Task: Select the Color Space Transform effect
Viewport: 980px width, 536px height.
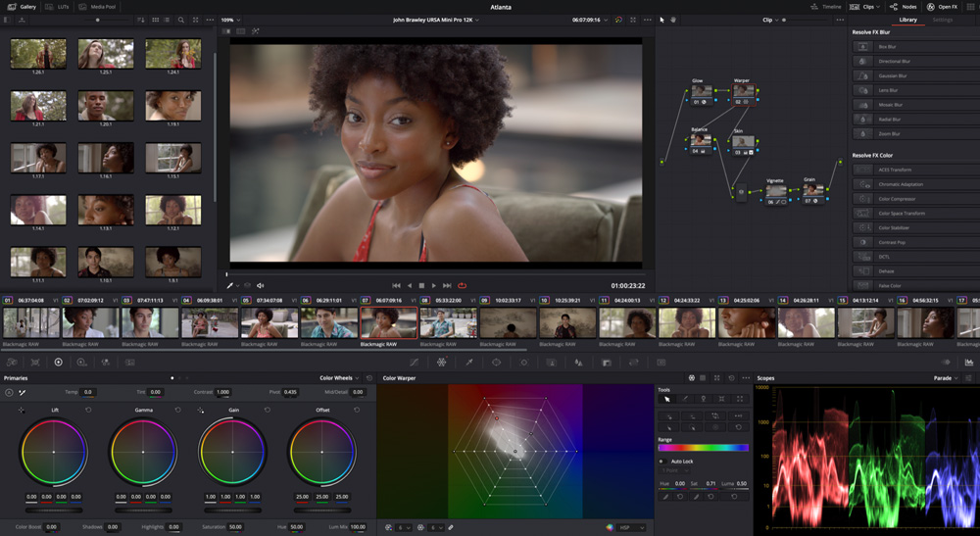Action: click(x=915, y=213)
